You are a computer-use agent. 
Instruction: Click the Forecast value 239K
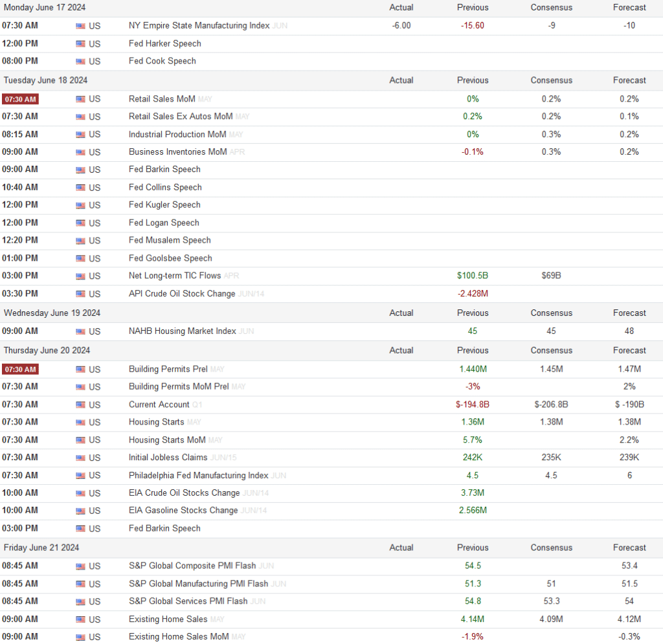[x=629, y=457]
